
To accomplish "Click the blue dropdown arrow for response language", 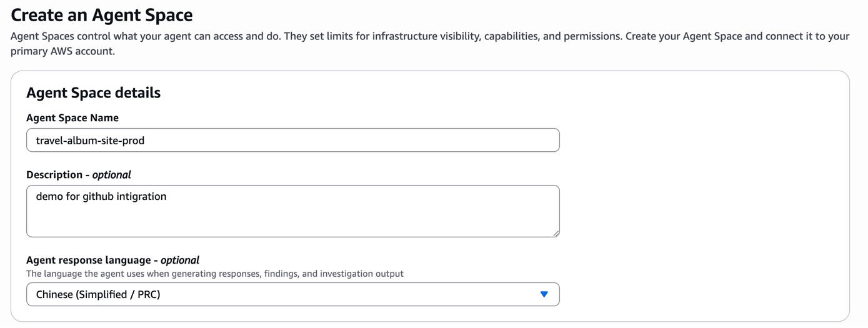I will point(544,294).
